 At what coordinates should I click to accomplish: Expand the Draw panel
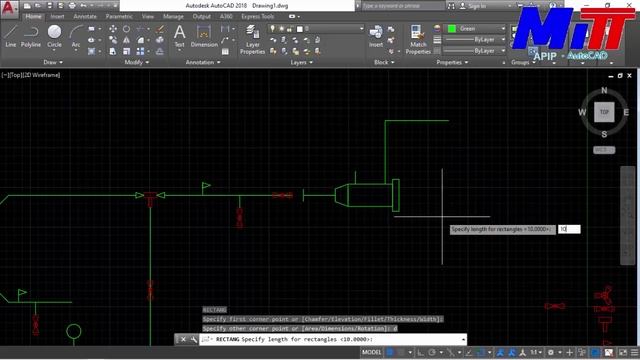[x=53, y=62]
